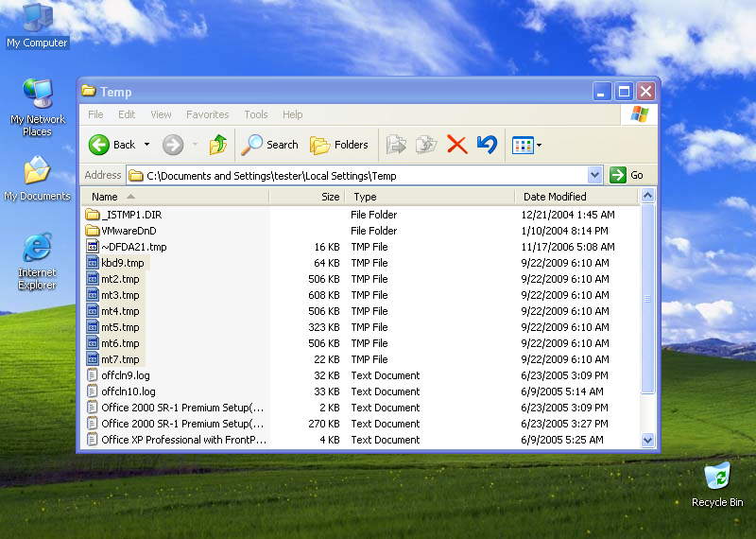This screenshot has width=756, height=539.
Task: Click the red Delete X icon
Action: point(456,145)
